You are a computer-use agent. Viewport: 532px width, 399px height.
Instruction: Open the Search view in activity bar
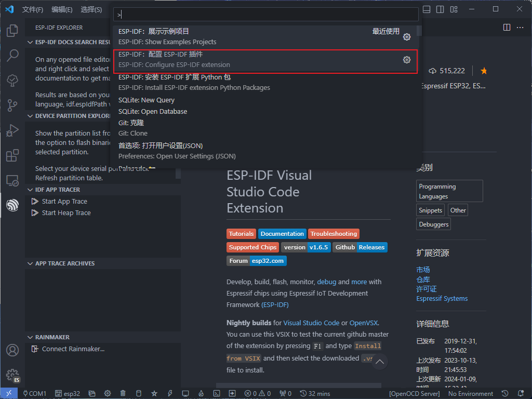point(12,55)
